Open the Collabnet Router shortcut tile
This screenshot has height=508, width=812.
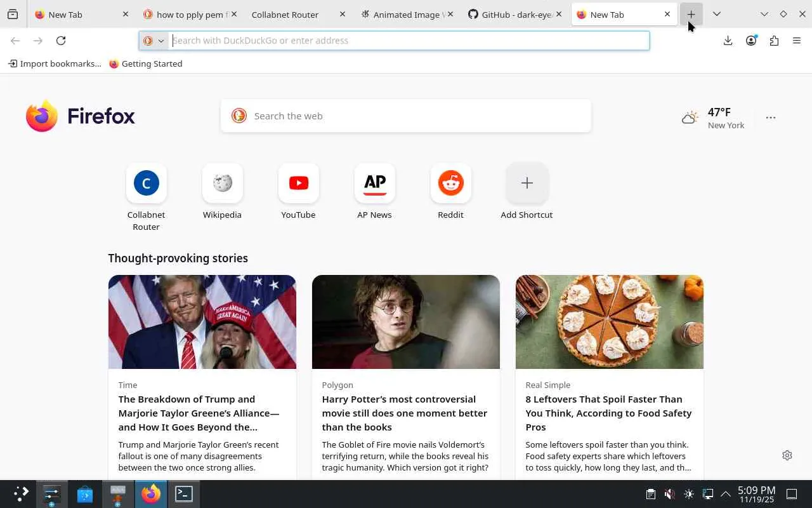pos(146,183)
